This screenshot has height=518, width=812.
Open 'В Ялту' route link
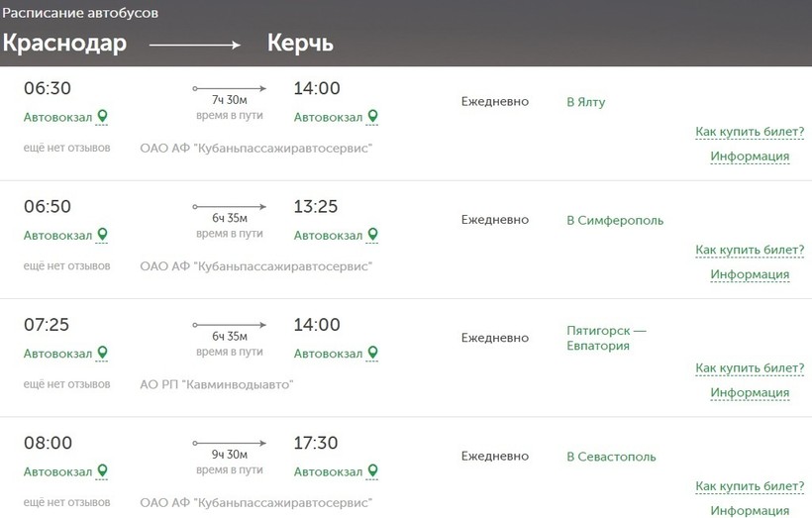(x=585, y=102)
